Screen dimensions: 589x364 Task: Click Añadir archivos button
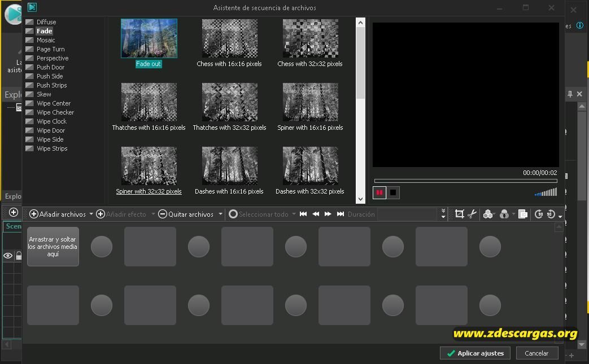point(58,214)
